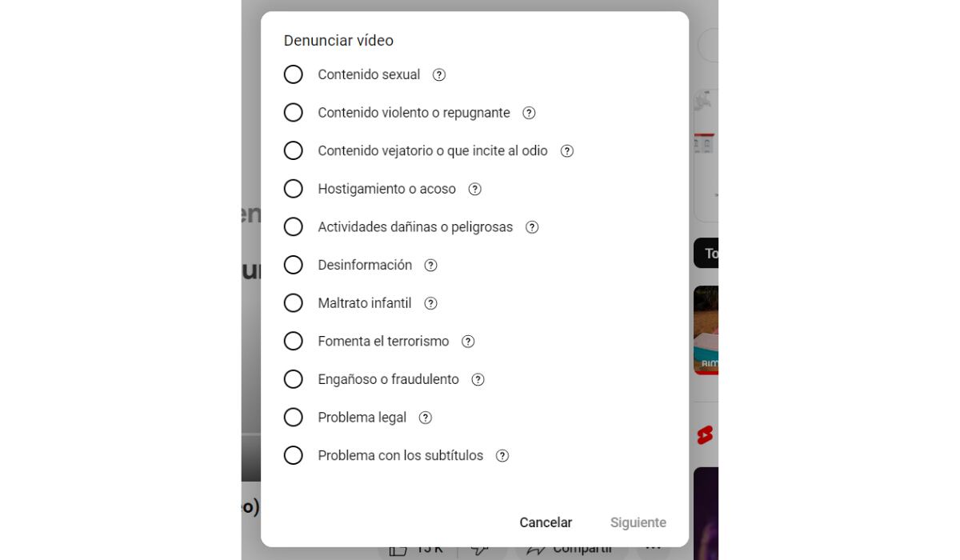The height and width of the screenshot is (560, 960).
Task: Show help for Problema con los subtítulos
Action: click(x=502, y=455)
